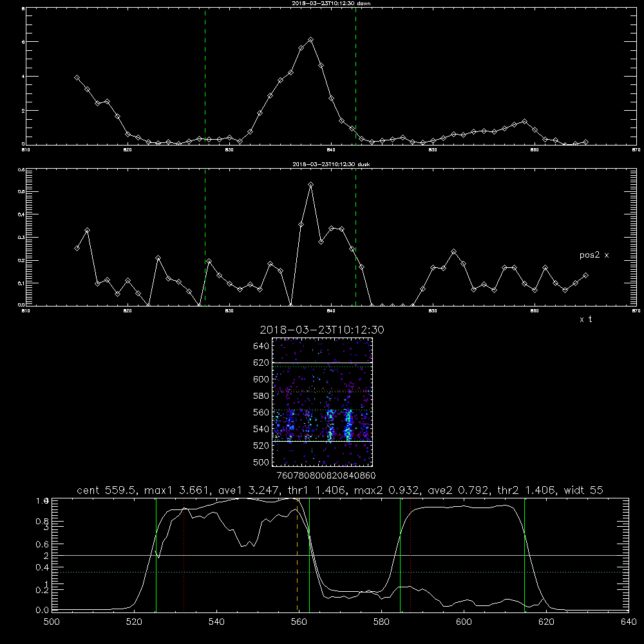
Task: Click the '560' y-axis label beside the color image
Action: [x=261, y=412]
